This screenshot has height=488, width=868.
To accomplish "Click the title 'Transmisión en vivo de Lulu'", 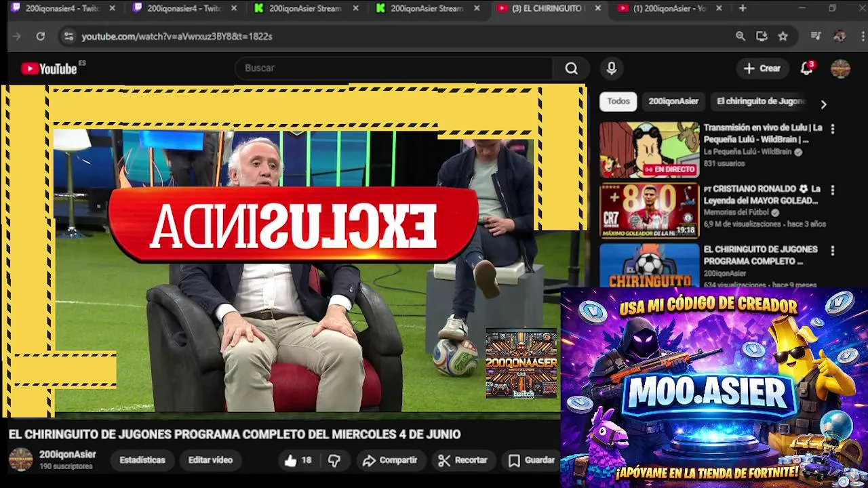I will point(763,134).
